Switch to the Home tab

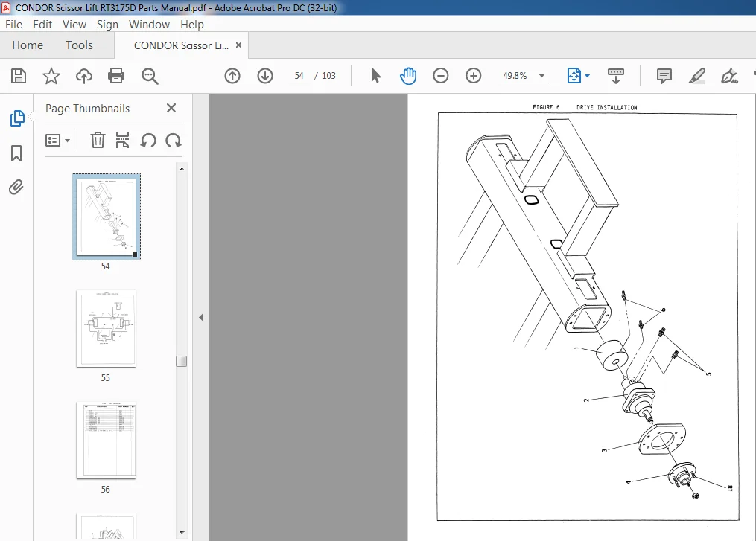coord(28,45)
